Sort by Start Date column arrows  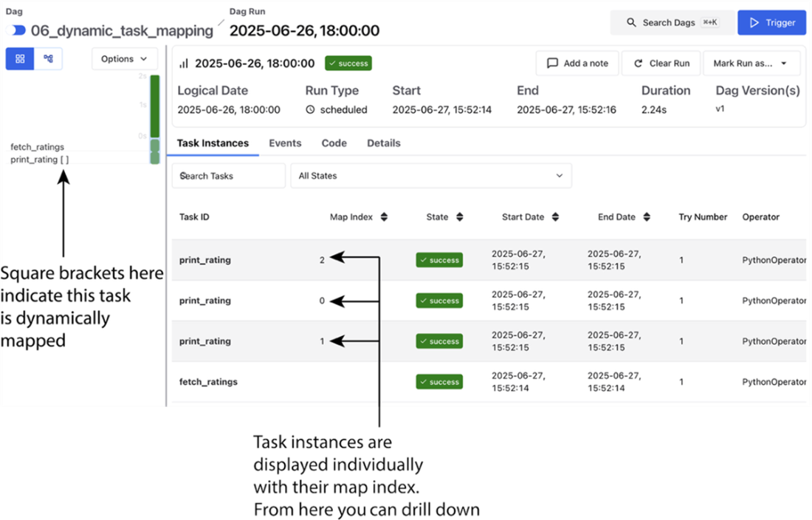[x=555, y=217]
